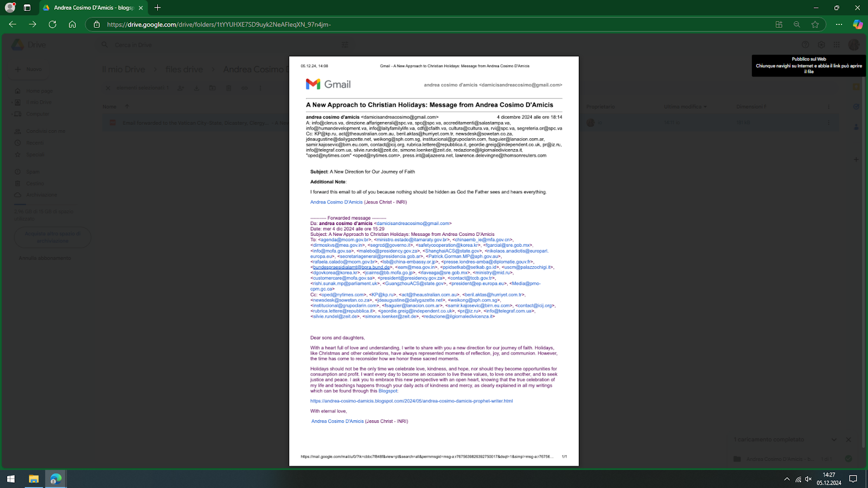Screen dimensions: 868x488
Task: Open more actions dots in selection toolbar
Action: (260, 88)
